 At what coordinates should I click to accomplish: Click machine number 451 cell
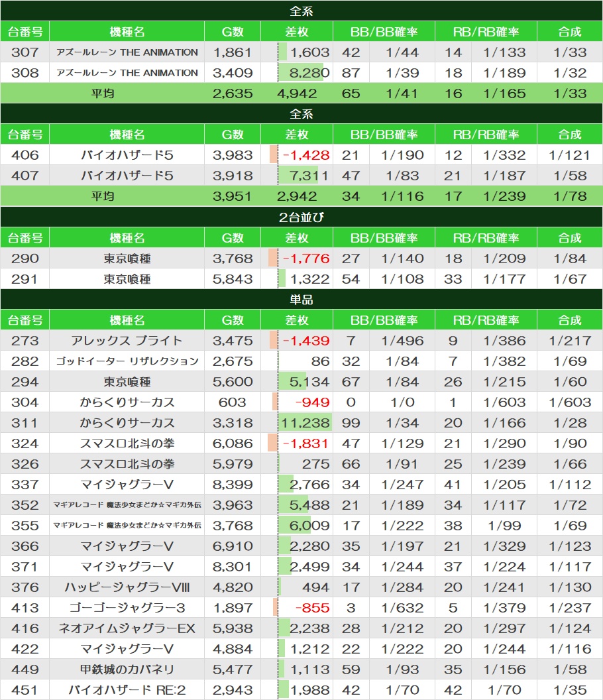pos(25,690)
